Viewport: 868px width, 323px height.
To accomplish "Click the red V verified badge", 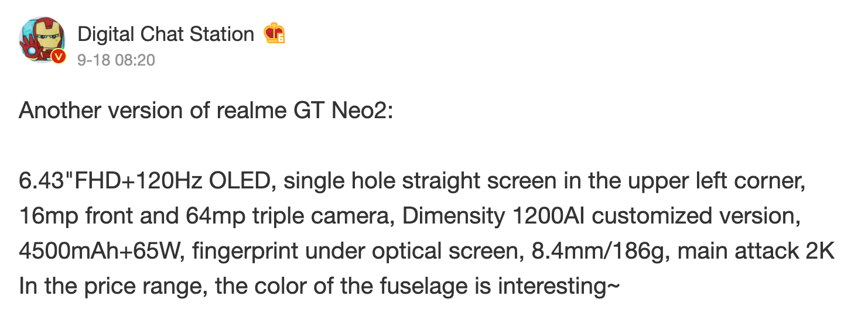I will [x=58, y=57].
